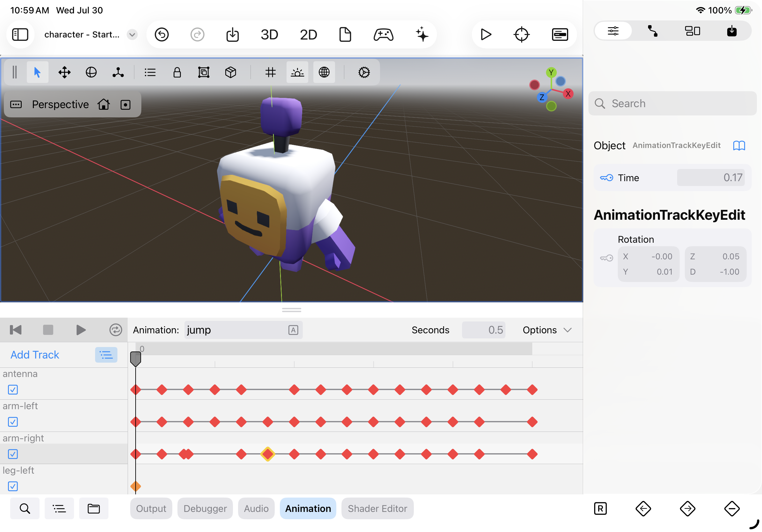Uncheck the antenna track checkbox
This screenshot has width=762, height=532.
(x=13, y=390)
